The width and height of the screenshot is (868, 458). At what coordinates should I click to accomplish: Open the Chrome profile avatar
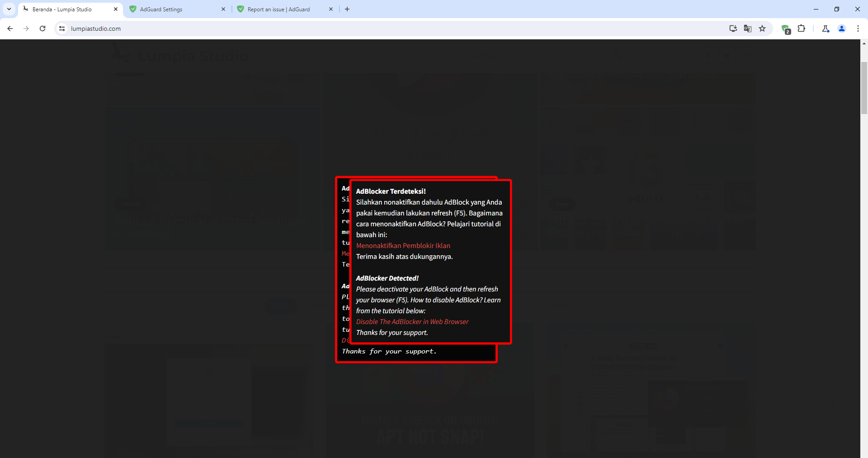(842, 29)
